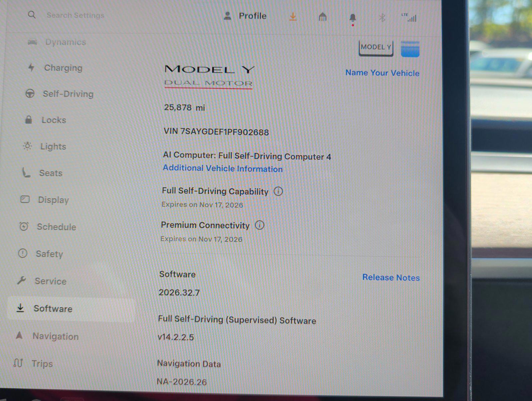
Task: Tap the Navigation arrow icon
Action: (19, 335)
